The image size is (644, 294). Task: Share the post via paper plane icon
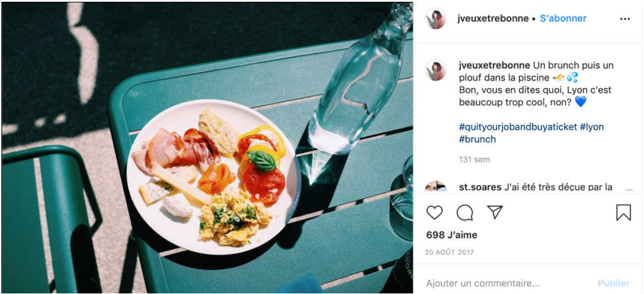click(x=495, y=212)
